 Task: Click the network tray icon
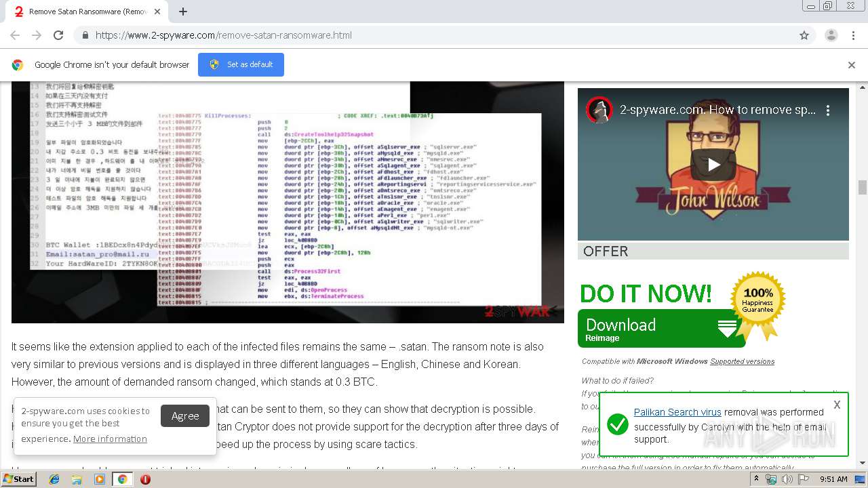point(771,479)
